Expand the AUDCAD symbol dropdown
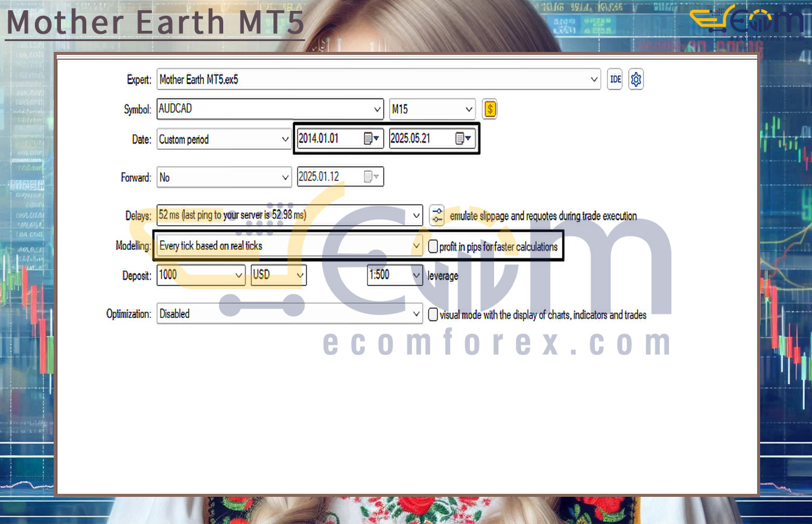812x524 pixels. [x=377, y=109]
